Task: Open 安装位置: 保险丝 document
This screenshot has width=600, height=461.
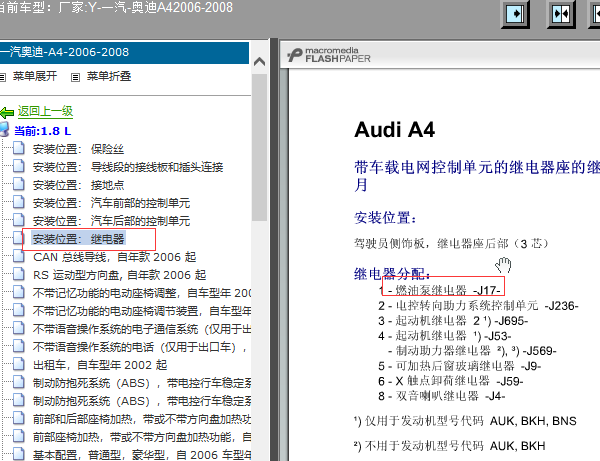Action: point(78,149)
